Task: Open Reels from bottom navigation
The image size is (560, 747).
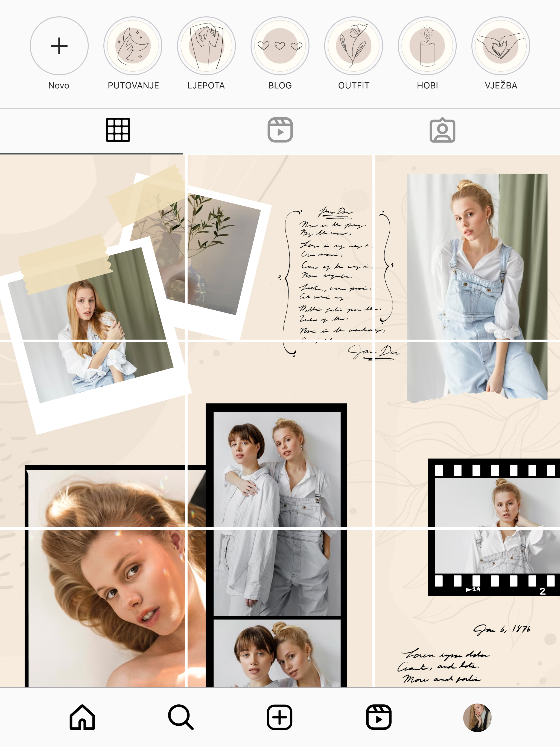Action: pos(379,717)
